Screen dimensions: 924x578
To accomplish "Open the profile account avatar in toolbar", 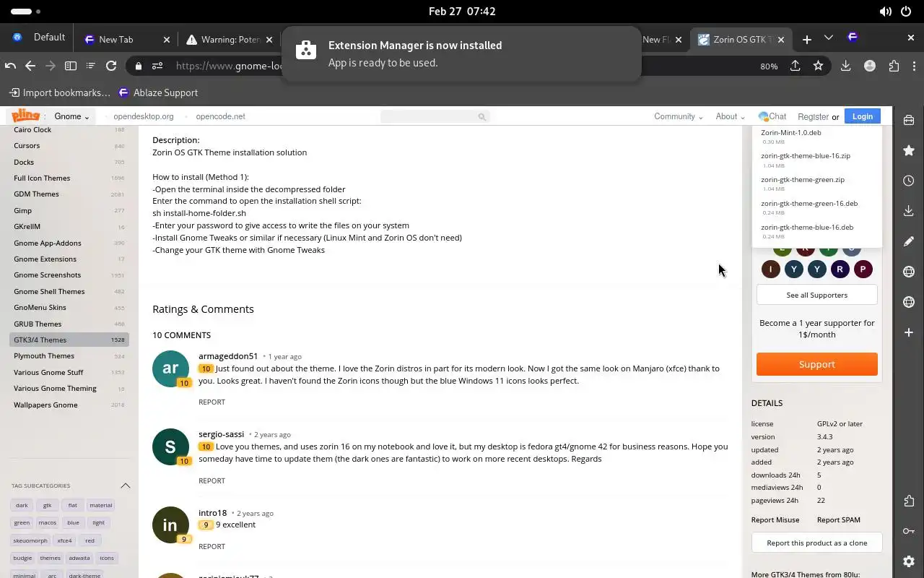I will tap(870, 66).
